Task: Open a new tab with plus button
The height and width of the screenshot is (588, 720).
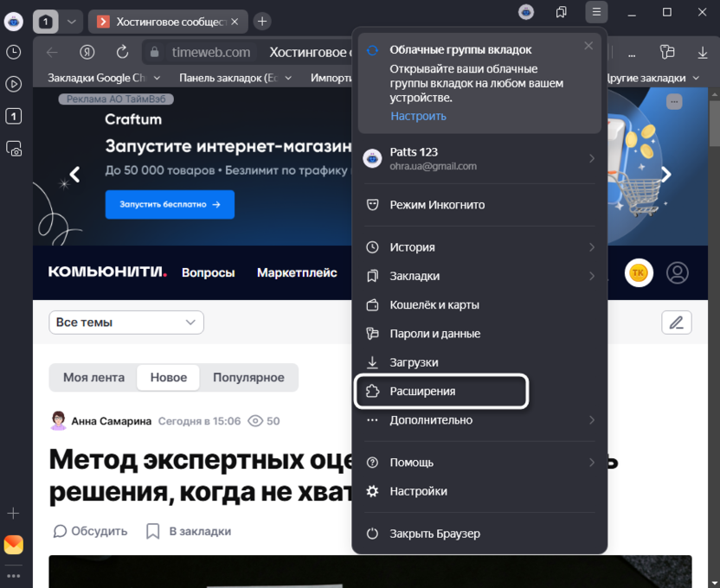Action: [261, 22]
